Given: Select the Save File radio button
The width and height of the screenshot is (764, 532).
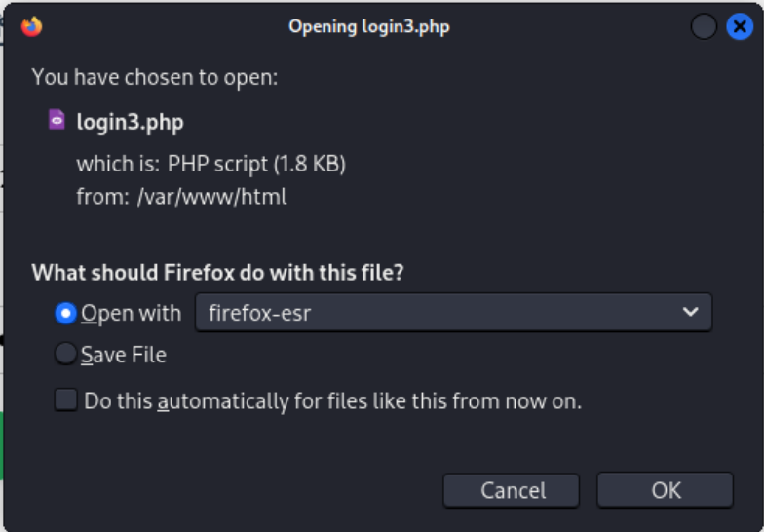Looking at the screenshot, I should pyautogui.click(x=66, y=355).
